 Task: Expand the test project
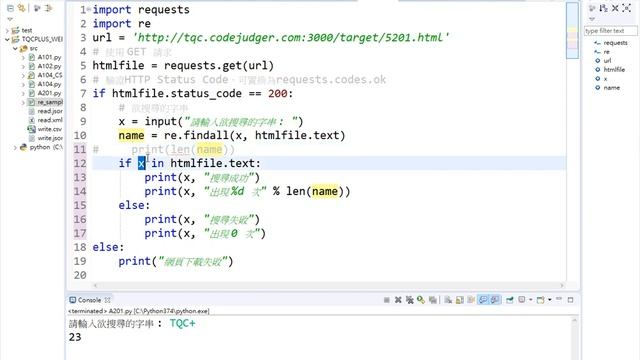[x=7, y=31]
